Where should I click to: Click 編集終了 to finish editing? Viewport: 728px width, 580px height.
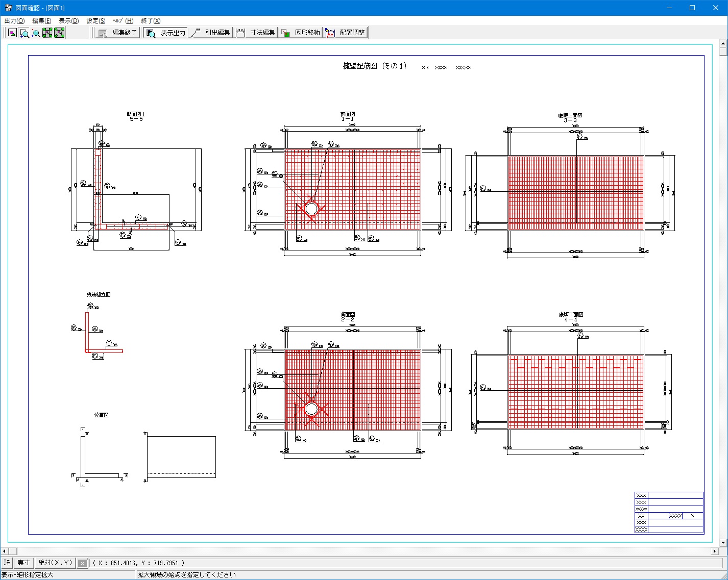click(118, 33)
